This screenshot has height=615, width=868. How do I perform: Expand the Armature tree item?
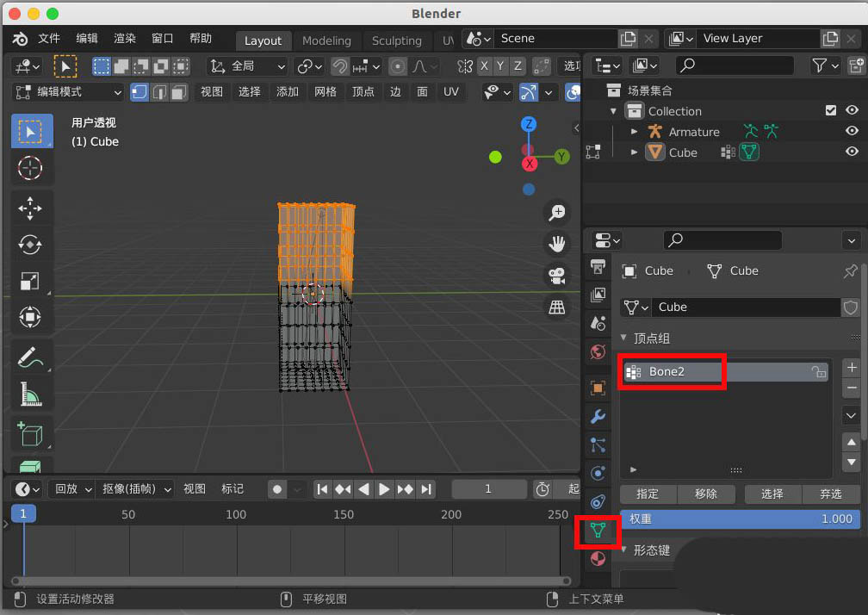coord(635,132)
